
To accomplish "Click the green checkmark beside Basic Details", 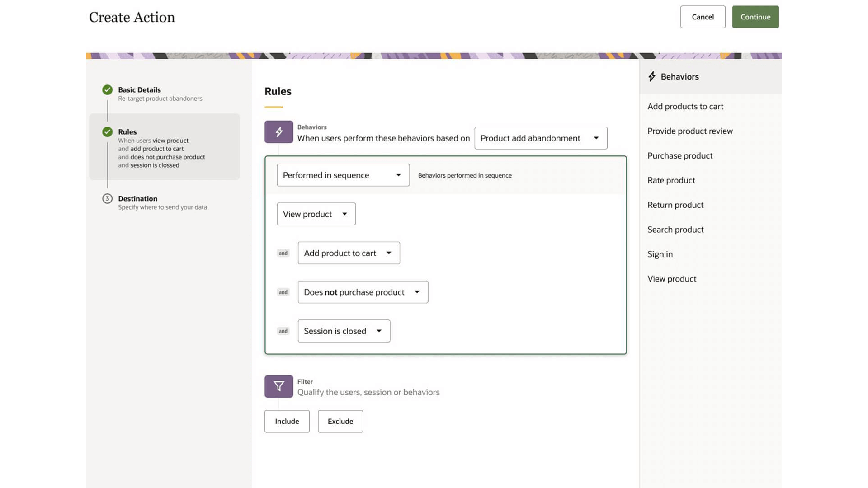I will [107, 89].
